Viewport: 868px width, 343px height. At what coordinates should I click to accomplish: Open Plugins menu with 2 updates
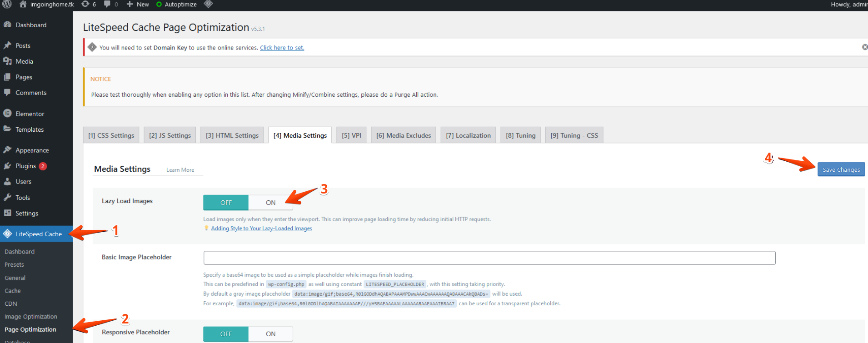[26, 166]
